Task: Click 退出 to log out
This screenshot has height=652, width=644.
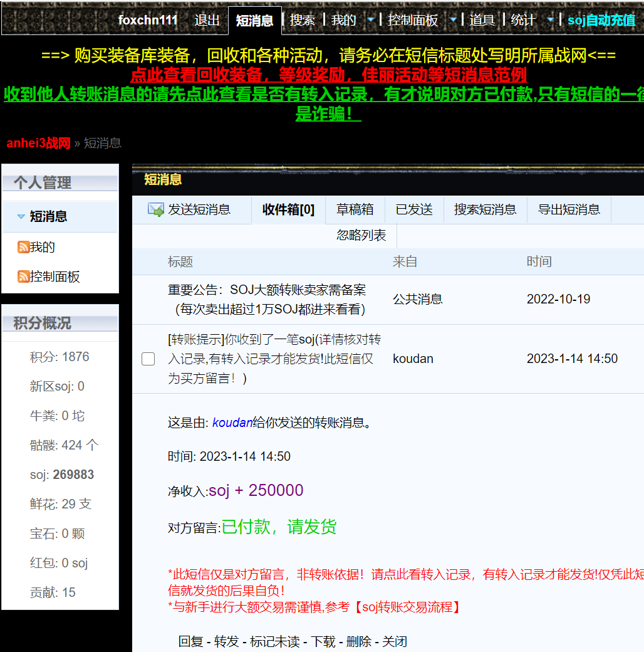Action: pos(207,20)
